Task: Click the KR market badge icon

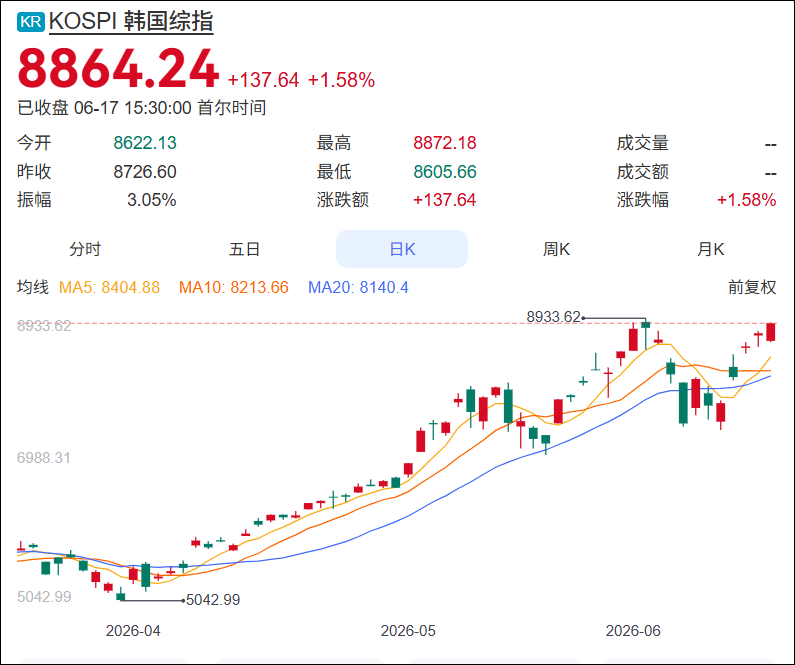Action: pos(31,22)
